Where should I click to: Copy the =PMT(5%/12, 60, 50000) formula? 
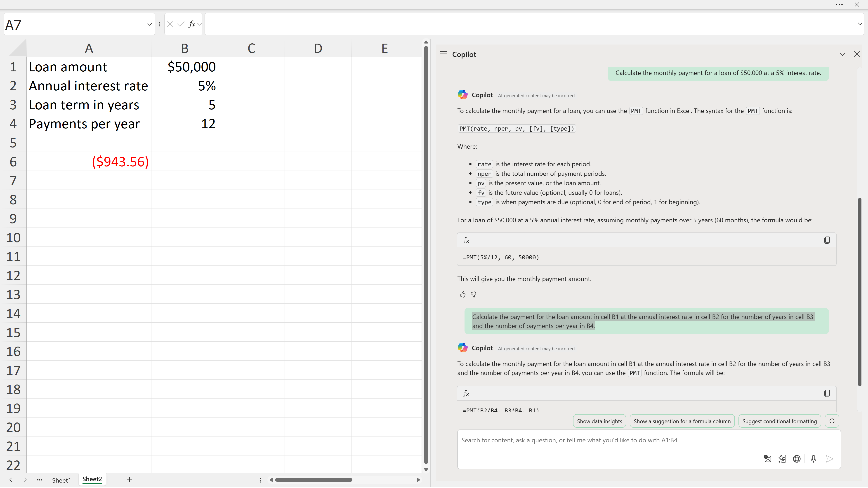(827, 240)
